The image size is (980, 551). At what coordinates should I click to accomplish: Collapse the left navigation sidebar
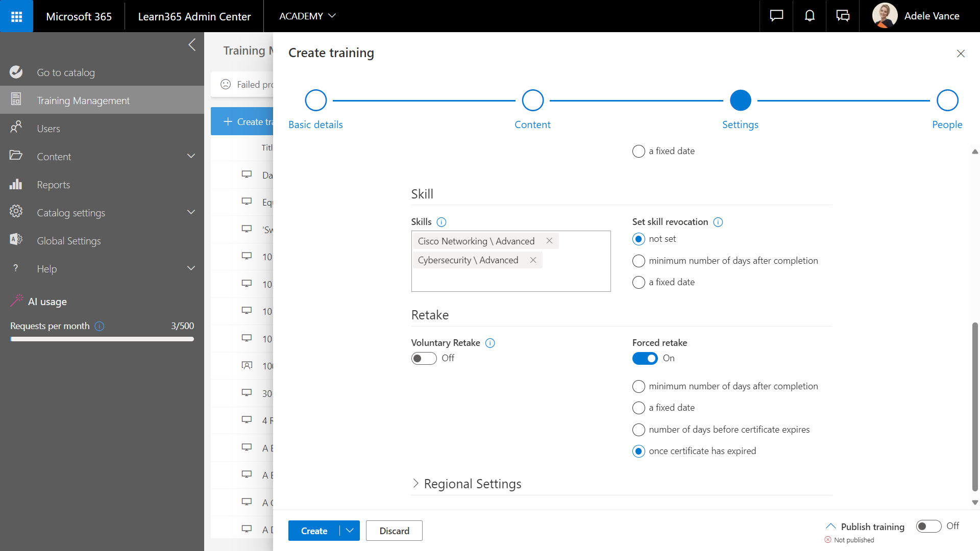point(192,45)
